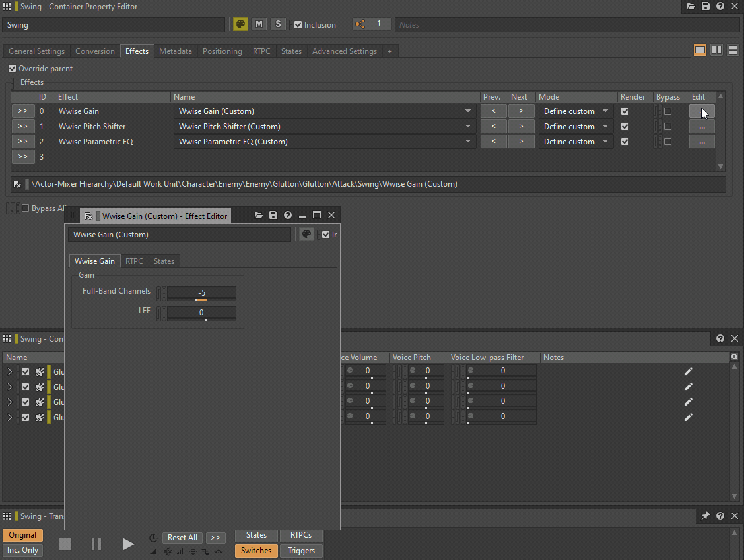Screen dimensions: 744x560
Task: Bypass the Wwise Gain effect
Action: point(667,111)
